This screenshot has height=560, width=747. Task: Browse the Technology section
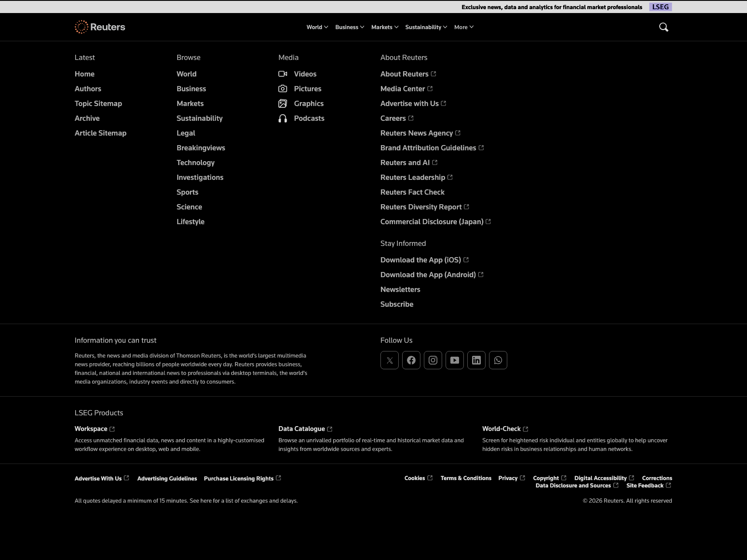coord(195,162)
